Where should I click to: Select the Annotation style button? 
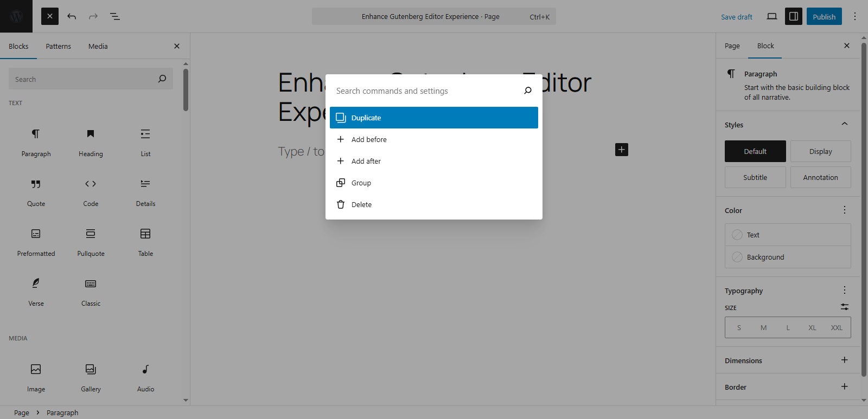point(821,177)
